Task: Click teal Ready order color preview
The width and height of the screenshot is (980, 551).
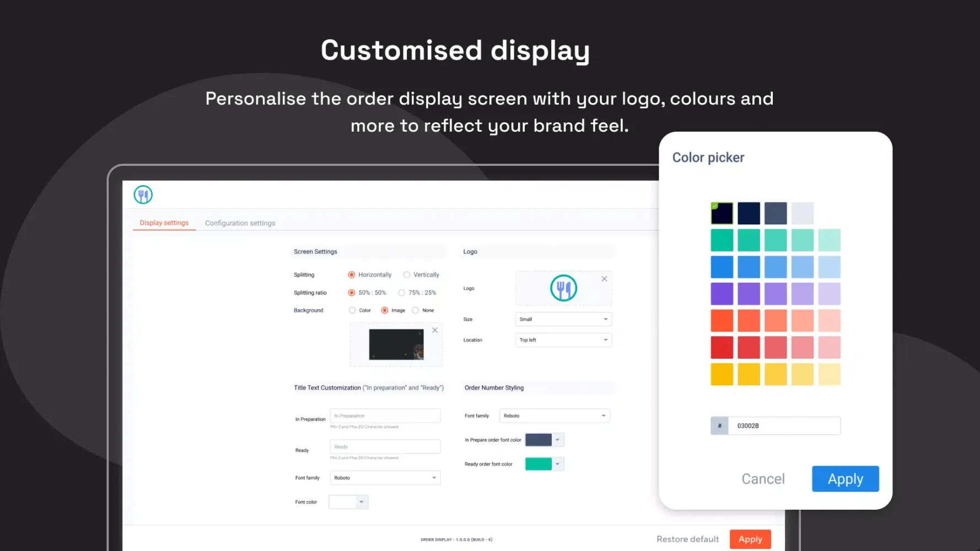Action: [x=539, y=464]
